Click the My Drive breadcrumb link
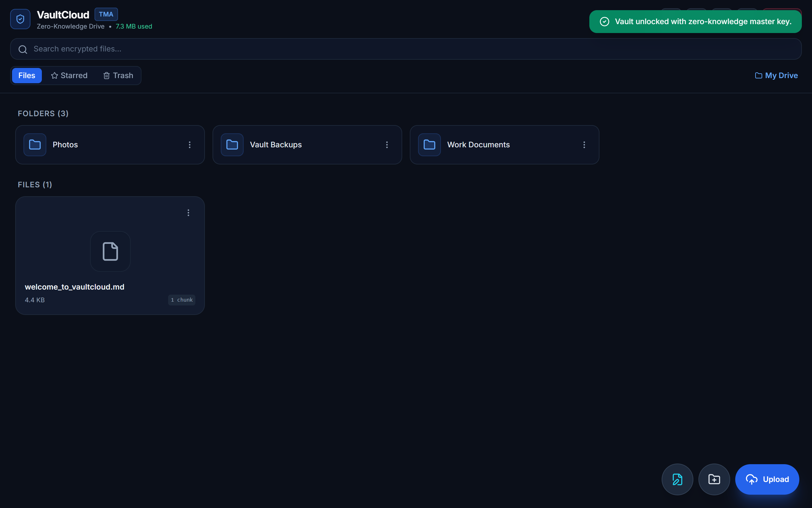 pos(776,76)
